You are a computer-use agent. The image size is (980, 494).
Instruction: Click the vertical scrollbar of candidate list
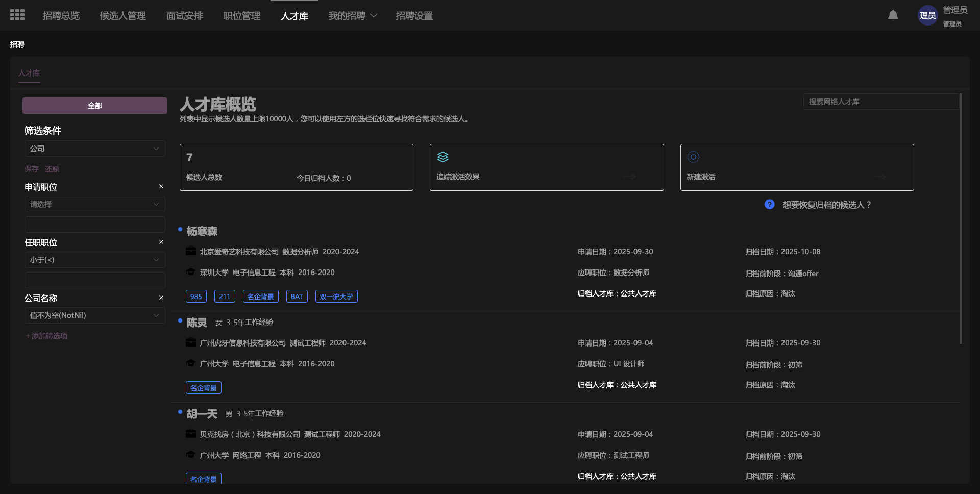click(960, 219)
